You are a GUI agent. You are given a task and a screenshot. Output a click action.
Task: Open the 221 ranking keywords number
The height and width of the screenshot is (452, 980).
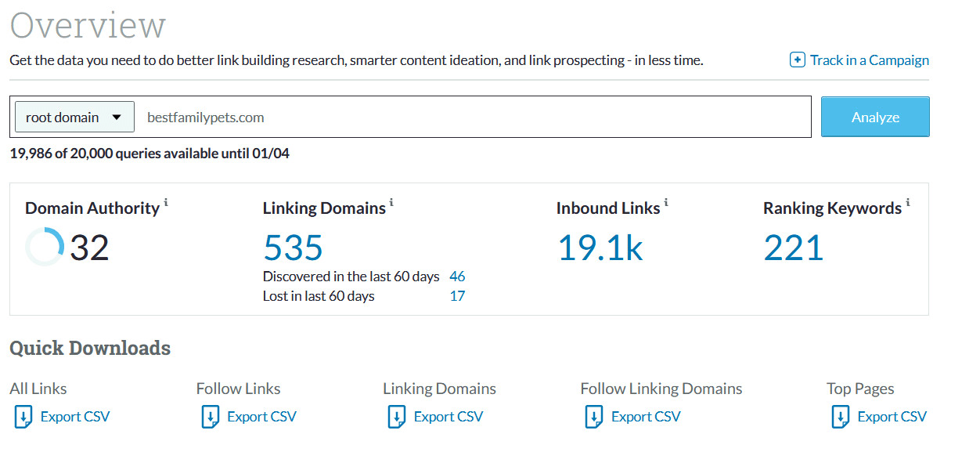pos(793,248)
